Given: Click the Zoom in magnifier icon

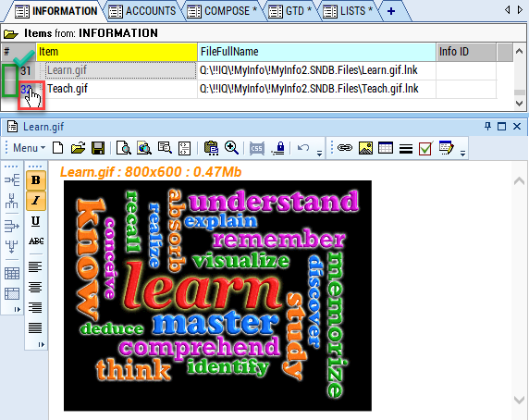Looking at the screenshot, I should coord(231,148).
